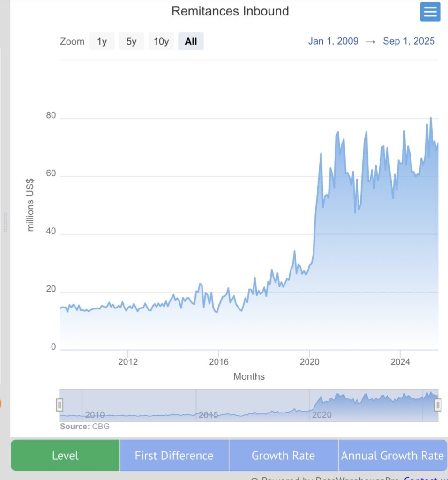Open the Growth Rate tab

tap(283, 455)
